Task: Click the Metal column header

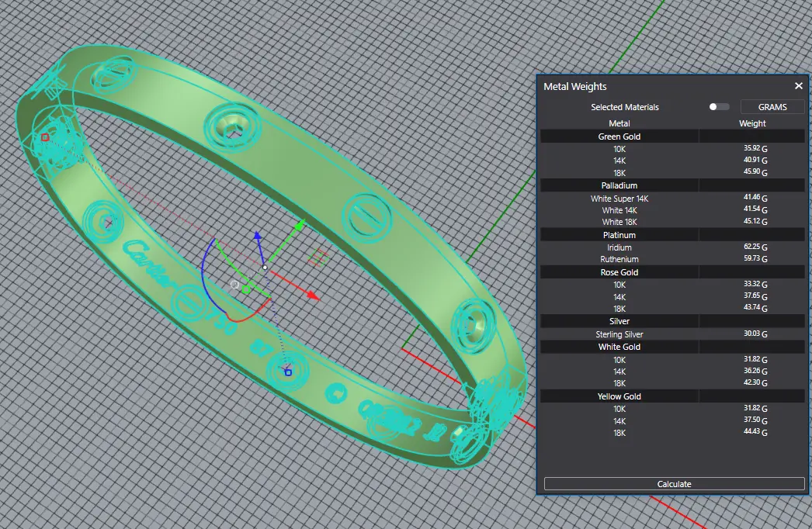Action: pyautogui.click(x=619, y=123)
